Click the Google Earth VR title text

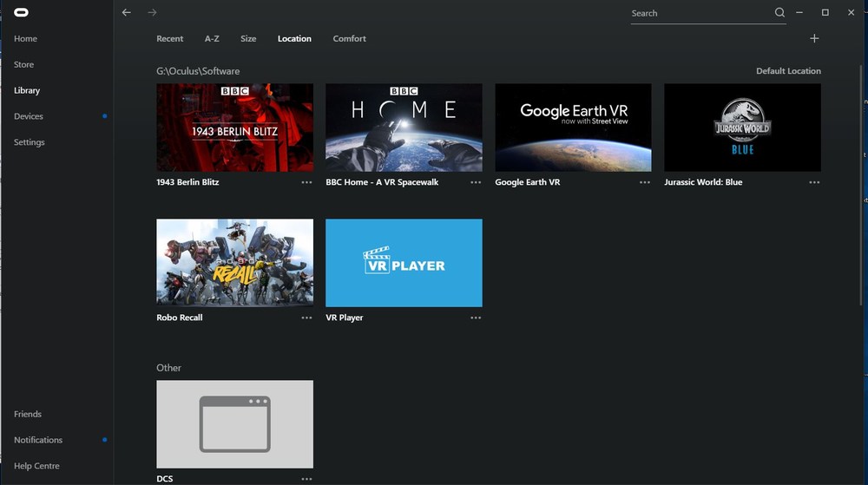[528, 182]
